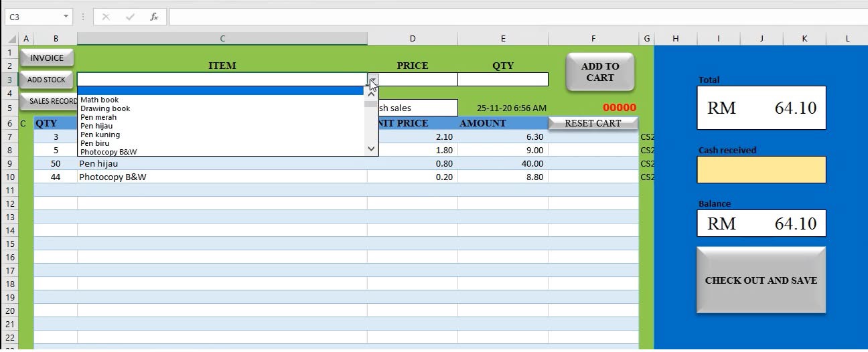Click the Enter checkmark formula bar icon
Viewport: 868px width, 352px height.
point(130,17)
